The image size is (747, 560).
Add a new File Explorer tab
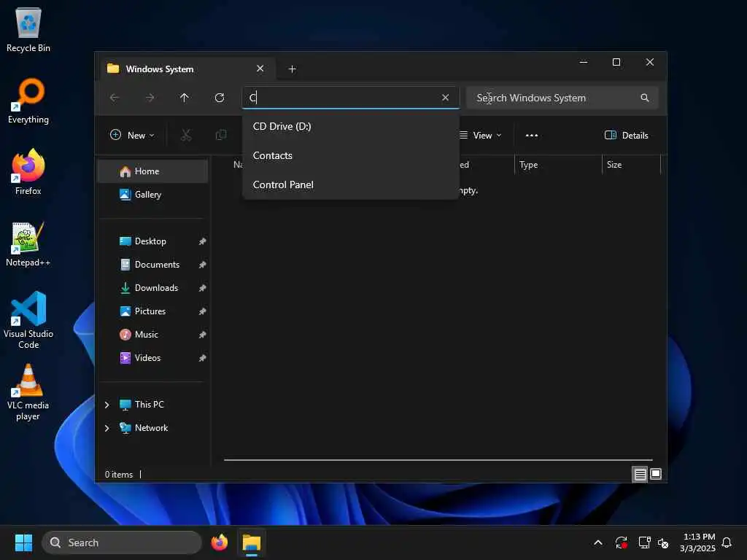click(293, 69)
